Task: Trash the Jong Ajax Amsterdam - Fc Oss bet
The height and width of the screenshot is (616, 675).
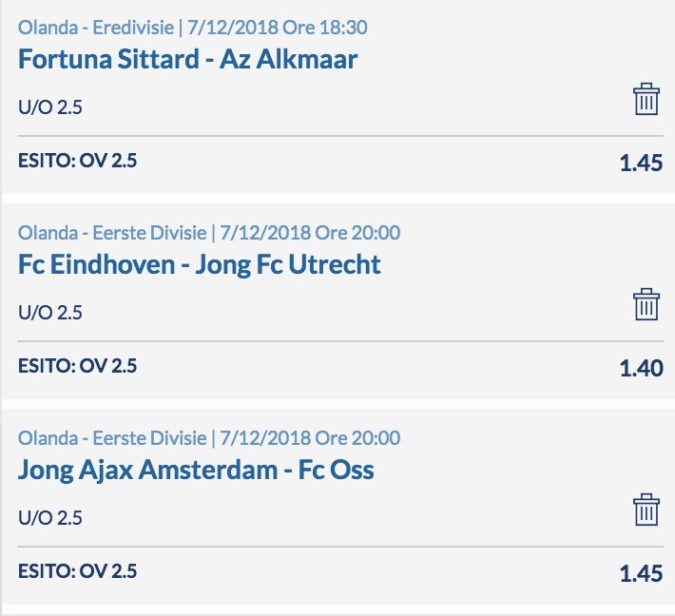Action: point(646,510)
